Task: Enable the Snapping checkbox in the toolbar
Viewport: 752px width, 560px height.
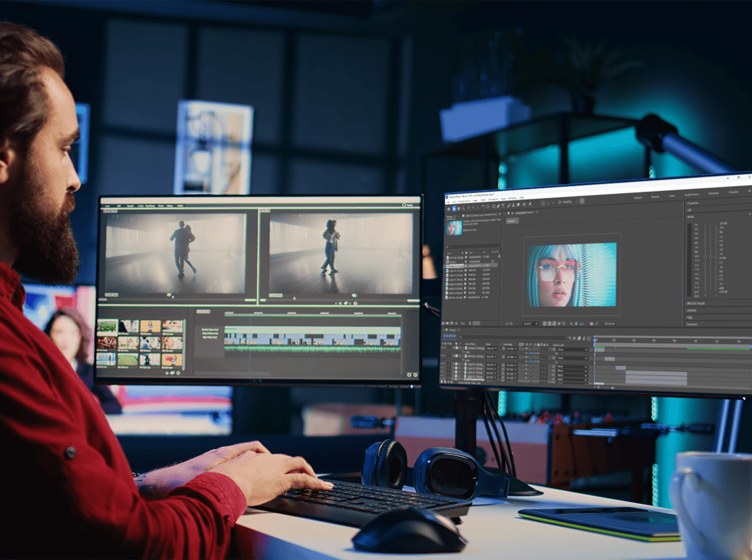Action: tap(560, 202)
